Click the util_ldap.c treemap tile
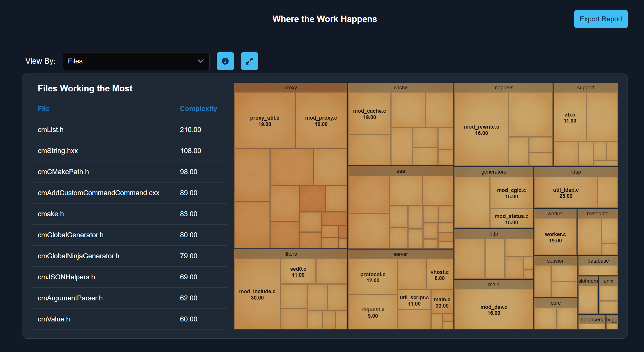The image size is (644, 352). [x=565, y=193]
